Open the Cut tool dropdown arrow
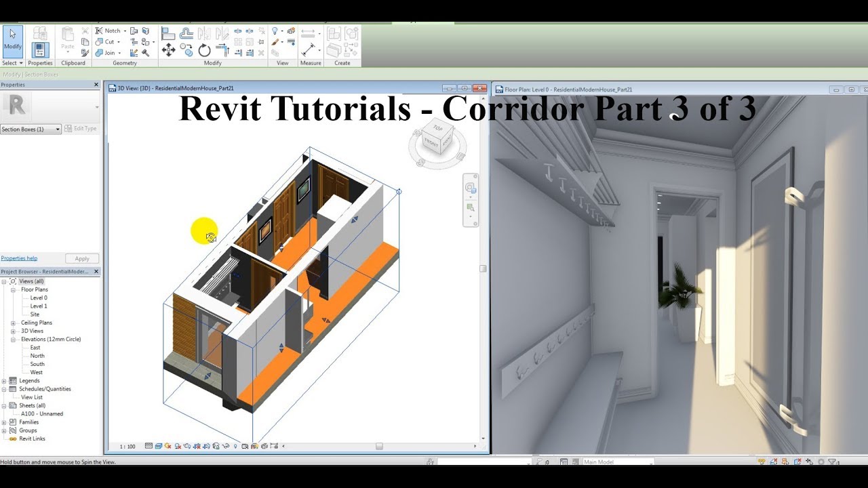 pyautogui.click(x=119, y=42)
